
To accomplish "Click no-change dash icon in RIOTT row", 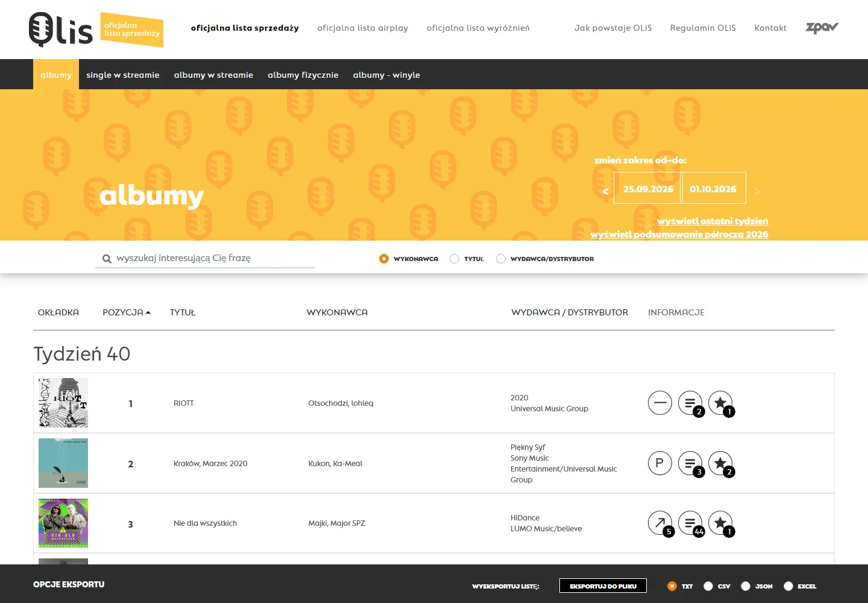I will pyautogui.click(x=660, y=403).
